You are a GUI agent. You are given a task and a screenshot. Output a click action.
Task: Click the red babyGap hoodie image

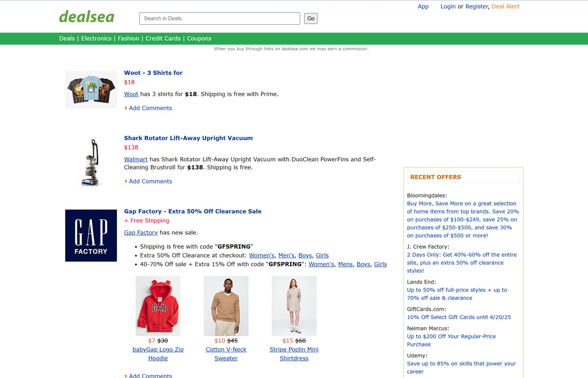(x=158, y=306)
